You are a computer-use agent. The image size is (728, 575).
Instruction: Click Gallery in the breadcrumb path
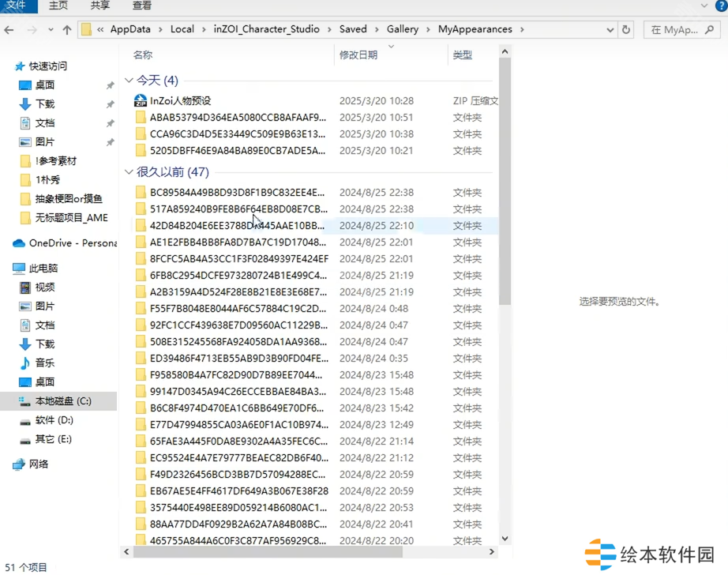click(402, 29)
